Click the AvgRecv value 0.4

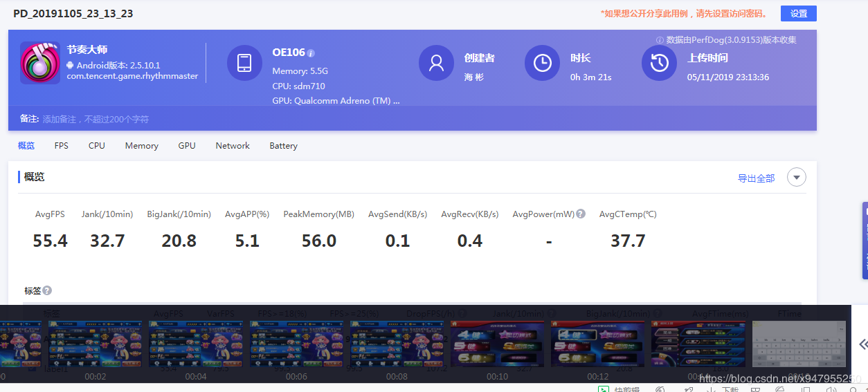click(x=470, y=241)
